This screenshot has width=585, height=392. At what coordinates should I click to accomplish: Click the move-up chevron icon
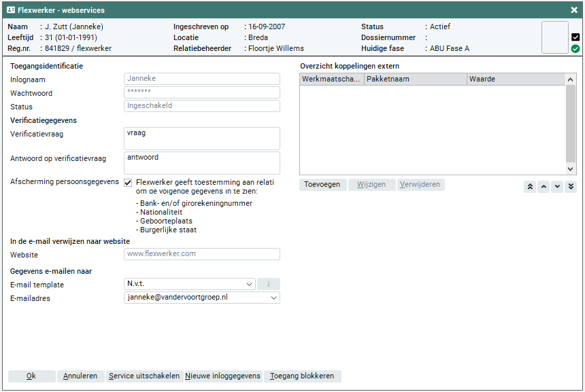[x=544, y=187]
